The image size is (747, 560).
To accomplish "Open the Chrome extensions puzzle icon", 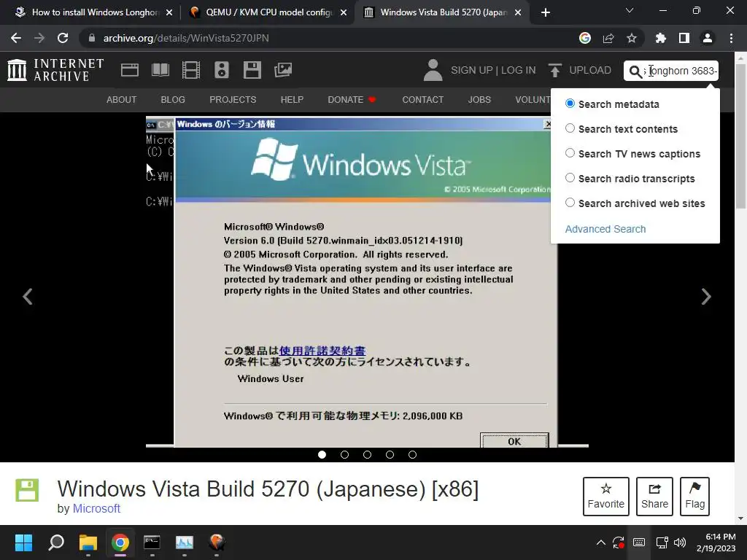I will coord(661,38).
